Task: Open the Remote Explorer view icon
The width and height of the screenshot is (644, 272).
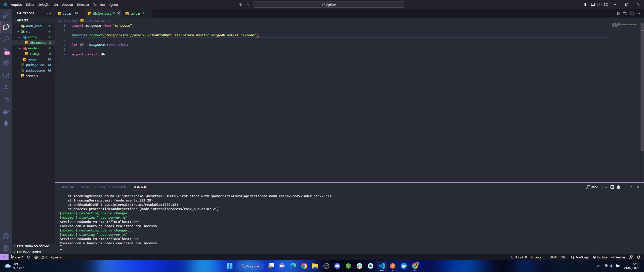Action: tap(6, 75)
